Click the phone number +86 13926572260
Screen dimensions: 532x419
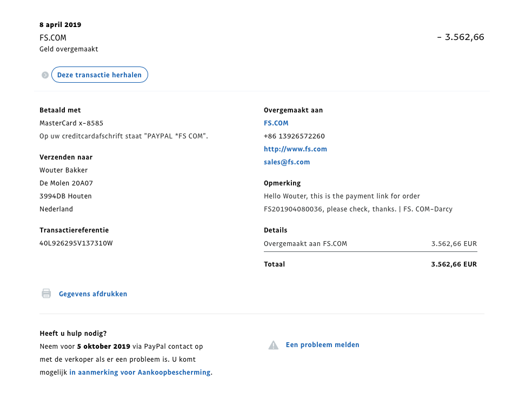(x=294, y=136)
